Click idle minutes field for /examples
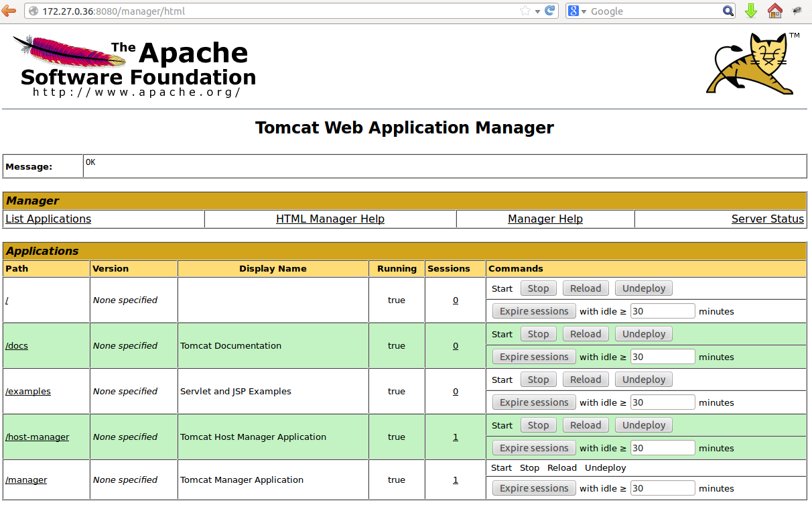Image resolution: width=812 pixels, height=509 pixels. (x=663, y=402)
